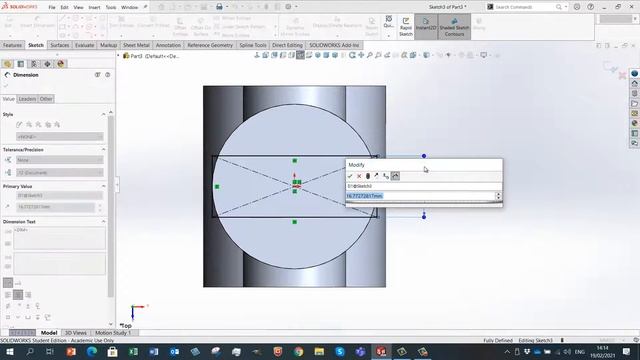This screenshot has height=360, width=640.
Task: Open the PropertyManager tab icon
Action: [x=21, y=64]
